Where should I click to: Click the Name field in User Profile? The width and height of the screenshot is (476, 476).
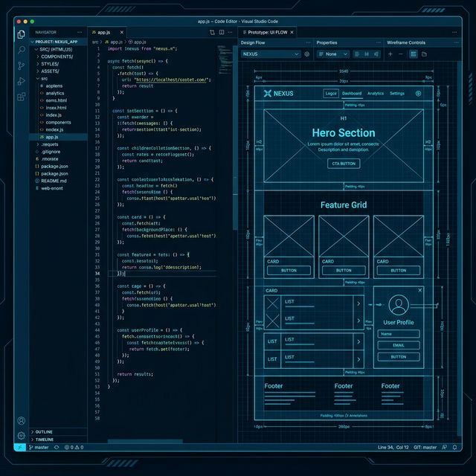399,334
